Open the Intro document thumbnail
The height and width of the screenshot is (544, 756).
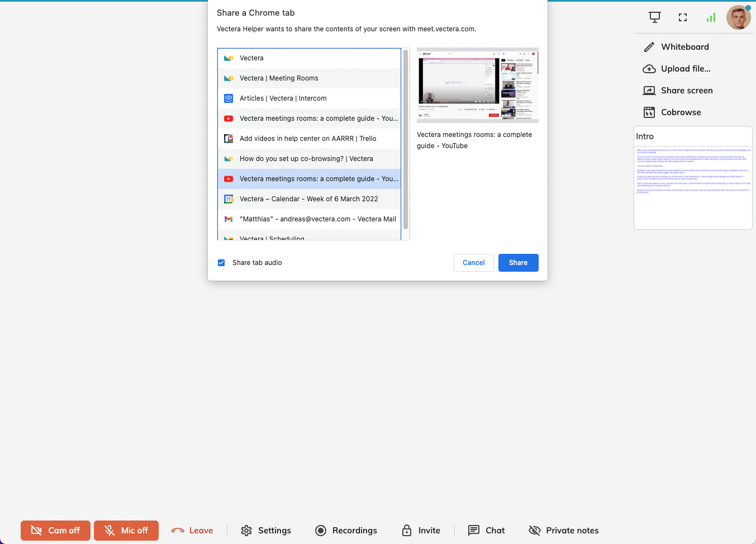coord(693,178)
